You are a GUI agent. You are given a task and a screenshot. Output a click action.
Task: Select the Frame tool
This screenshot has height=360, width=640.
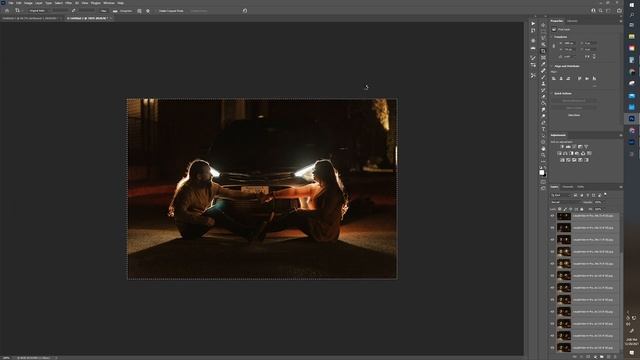543,58
